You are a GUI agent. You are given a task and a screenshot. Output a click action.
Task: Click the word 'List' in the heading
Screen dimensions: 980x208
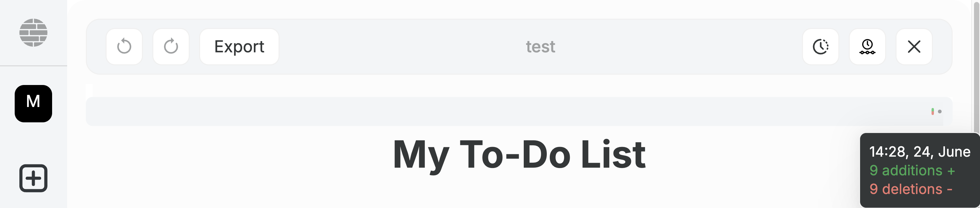point(613,155)
